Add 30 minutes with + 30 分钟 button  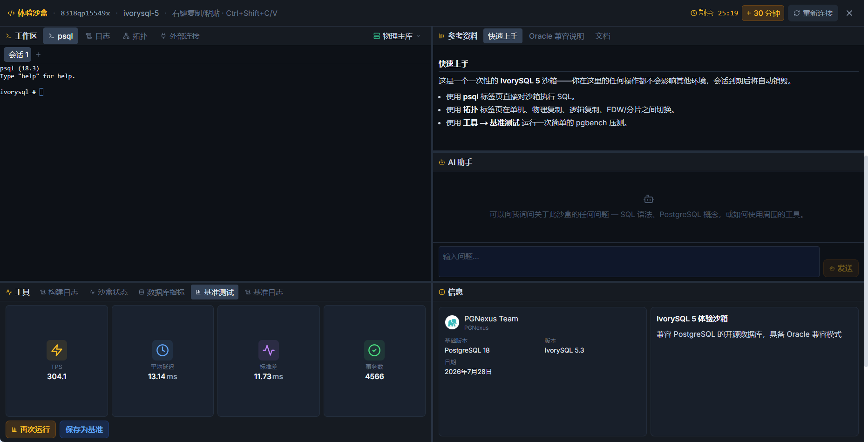763,13
